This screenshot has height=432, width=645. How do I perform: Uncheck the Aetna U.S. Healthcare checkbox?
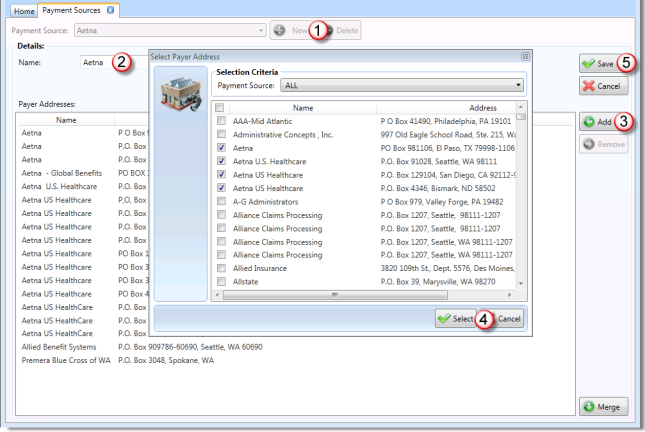(x=220, y=158)
